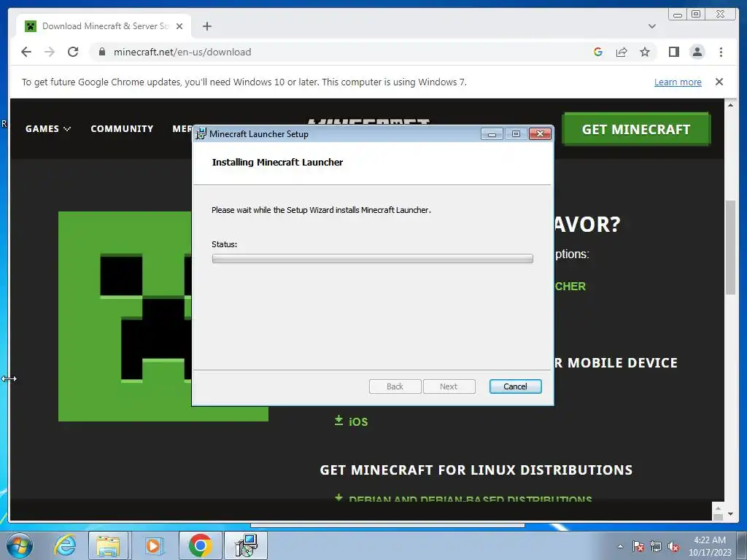Open the Chrome profile avatar menu

tap(697, 52)
